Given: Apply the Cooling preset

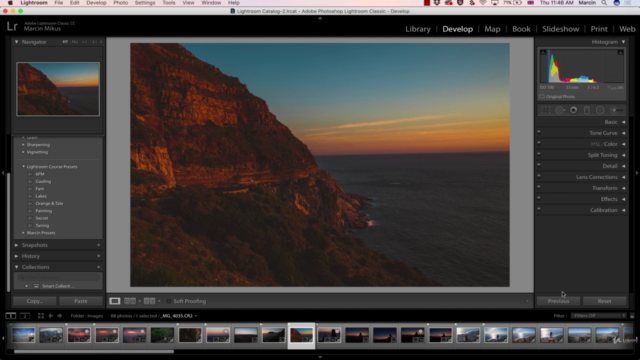Looking at the screenshot, I should pyautogui.click(x=43, y=181).
